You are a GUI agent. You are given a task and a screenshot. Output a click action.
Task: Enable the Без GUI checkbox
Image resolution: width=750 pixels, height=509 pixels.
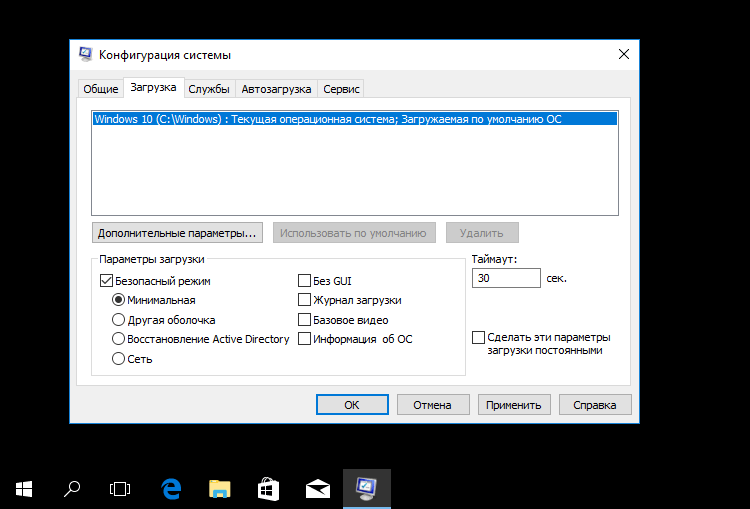coord(305,281)
